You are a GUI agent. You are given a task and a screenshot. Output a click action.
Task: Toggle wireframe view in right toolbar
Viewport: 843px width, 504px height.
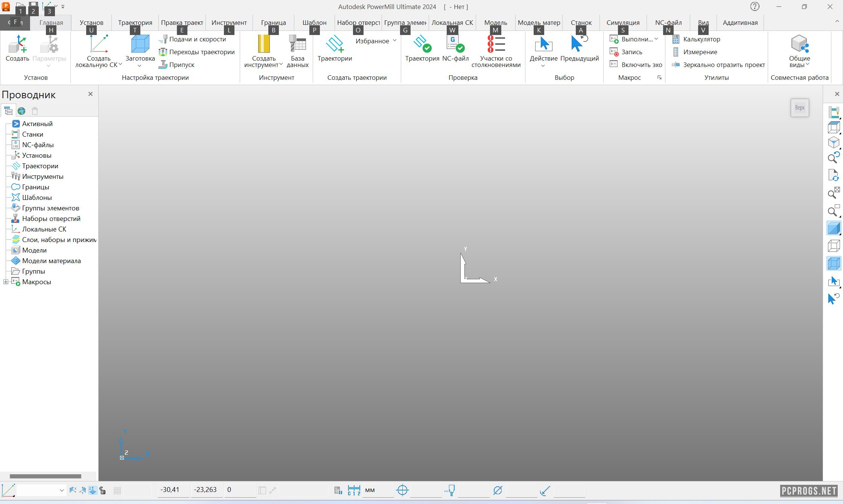pyautogui.click(x=834, y=246)
